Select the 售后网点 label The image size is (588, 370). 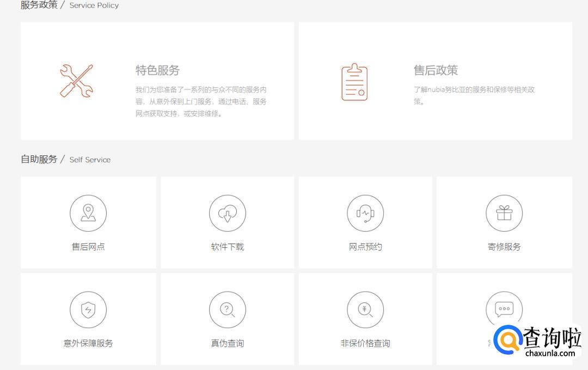88,247
